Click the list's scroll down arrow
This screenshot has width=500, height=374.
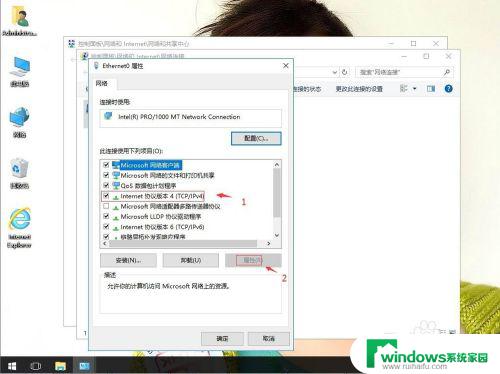click(x=277, y=235)
